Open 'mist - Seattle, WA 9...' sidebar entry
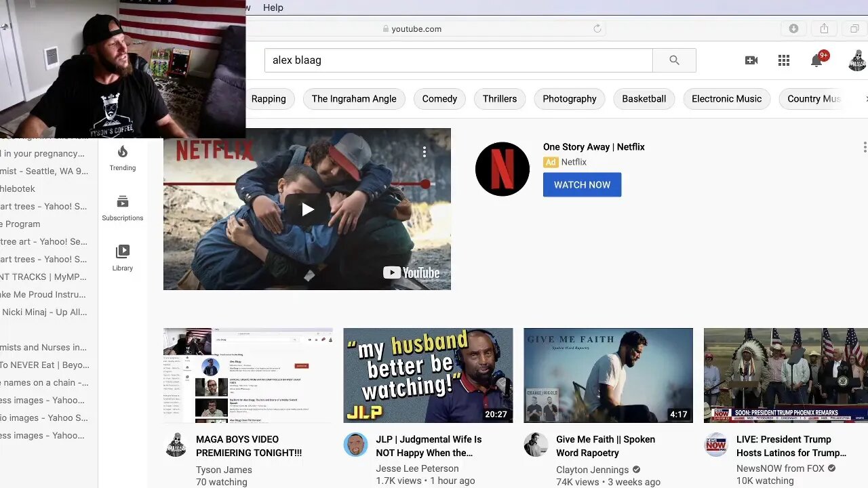Image resolution: width=868 pixels, height=488 pixels. (44, 171)
